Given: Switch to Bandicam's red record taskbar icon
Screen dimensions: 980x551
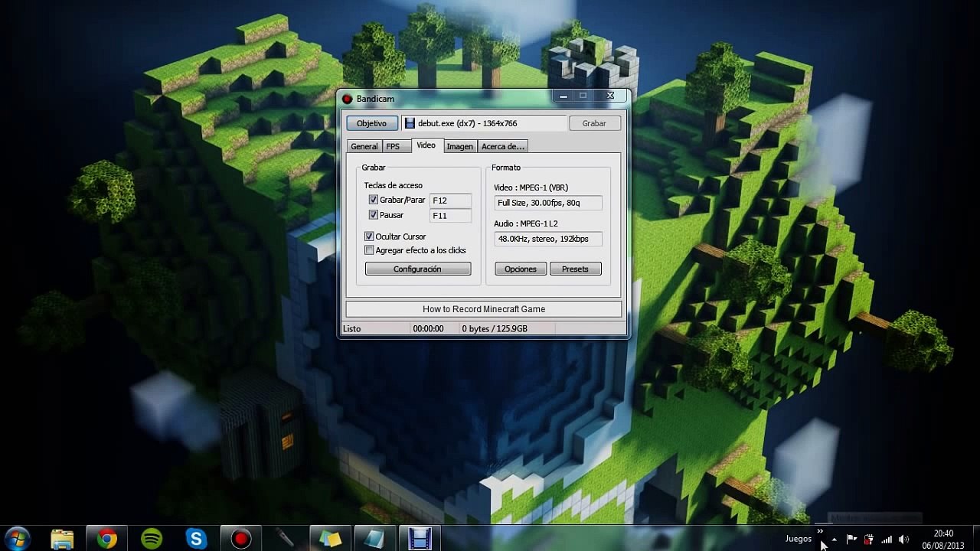Looking at the screenshot, I should pos(241,539).
